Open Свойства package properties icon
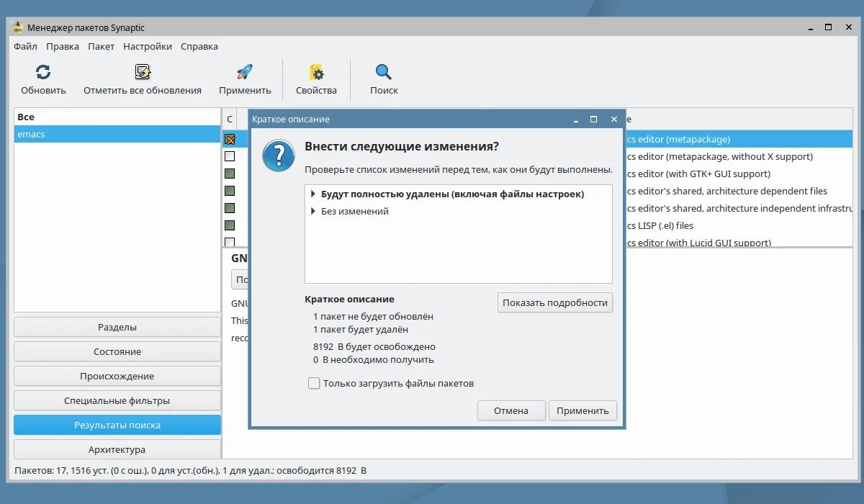This screenshot has width=864, height=504. pyautogui.click(x=316, y=72)
